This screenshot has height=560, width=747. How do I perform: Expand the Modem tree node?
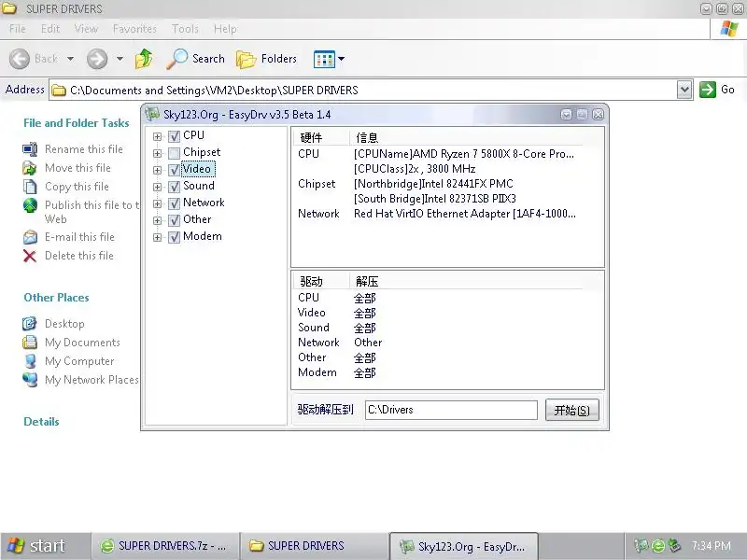[157, 237]
